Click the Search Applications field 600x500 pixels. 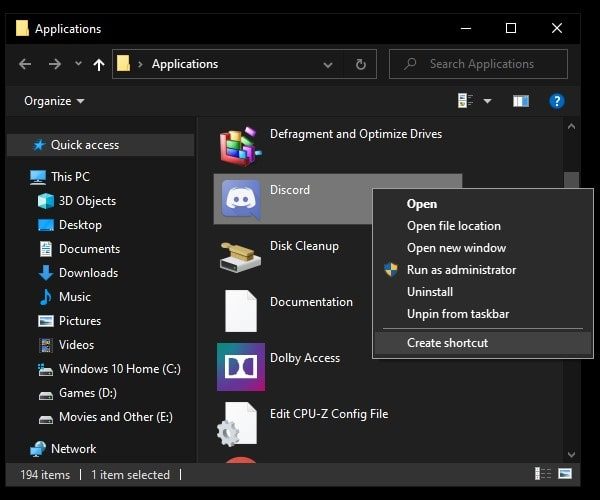(478, 64)
